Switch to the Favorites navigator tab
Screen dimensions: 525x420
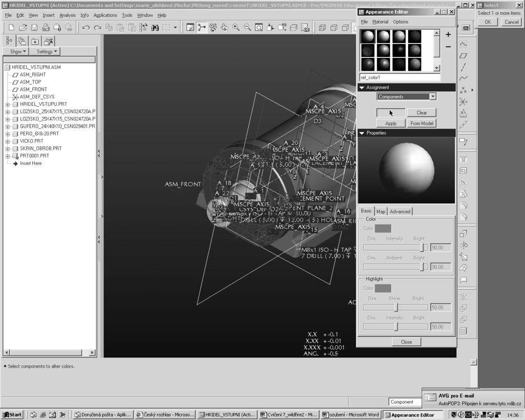[35, 41]
